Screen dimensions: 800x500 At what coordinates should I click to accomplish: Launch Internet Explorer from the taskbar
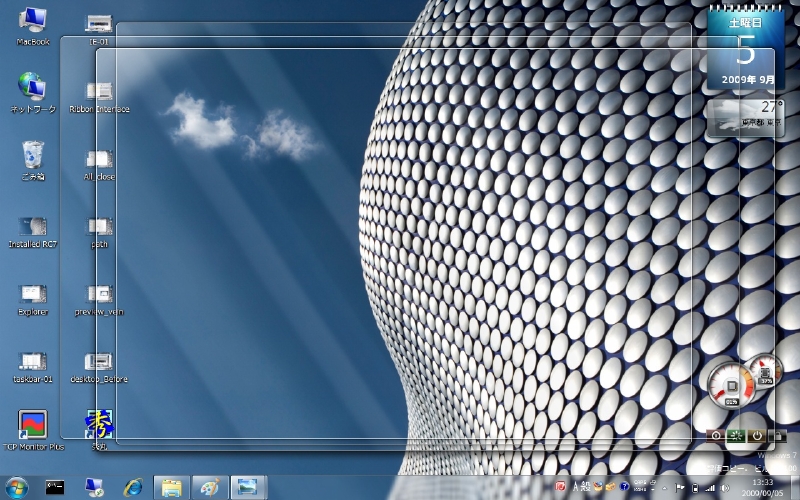coord(133,488)
